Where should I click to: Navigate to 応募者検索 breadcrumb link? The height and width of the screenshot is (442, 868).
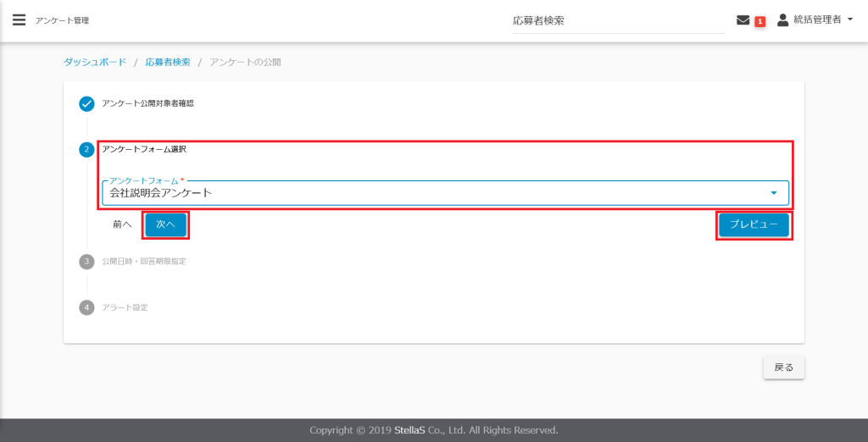(167, 63)
